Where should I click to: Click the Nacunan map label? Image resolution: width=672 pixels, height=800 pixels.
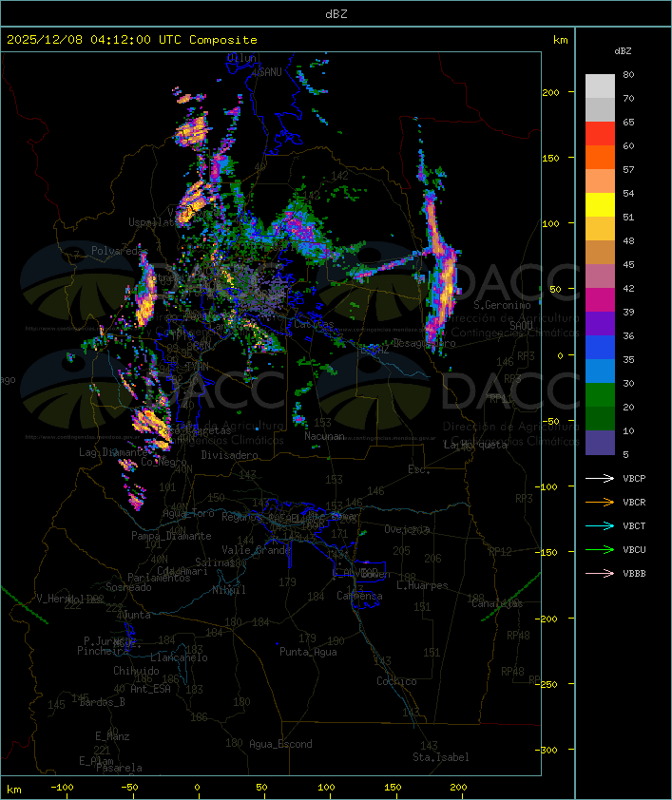[324, 436]
